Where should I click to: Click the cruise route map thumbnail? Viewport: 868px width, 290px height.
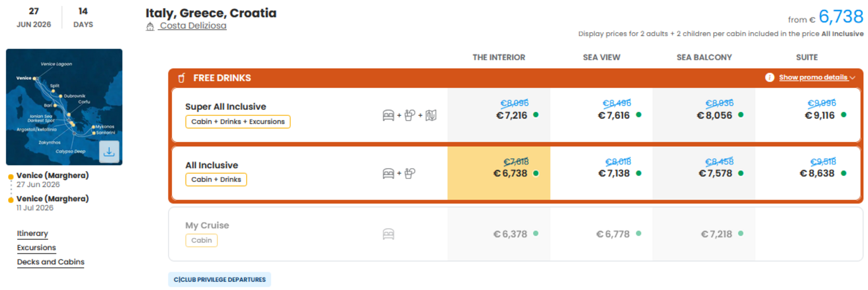click(64, 107)
